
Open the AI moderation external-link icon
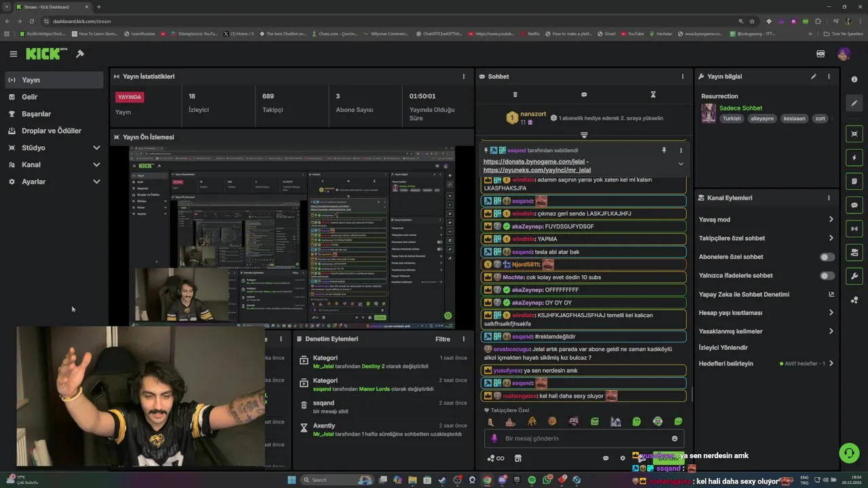click(x=831, y=294)
